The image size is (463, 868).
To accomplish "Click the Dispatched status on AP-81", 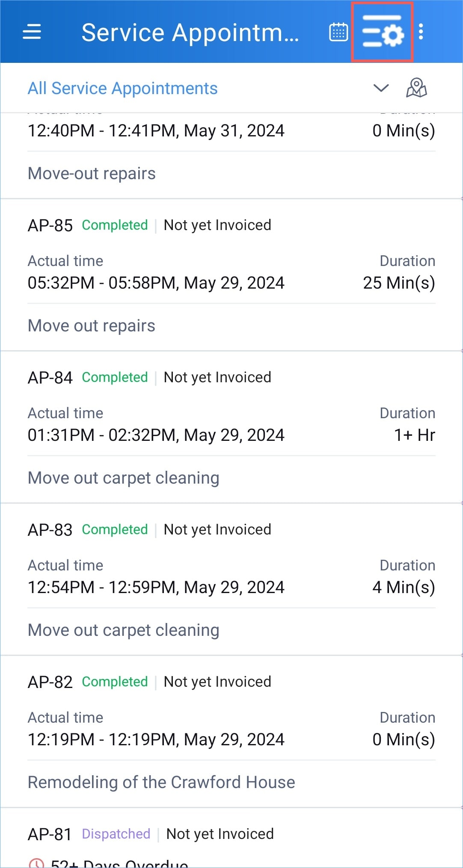I will click(116, 834).
